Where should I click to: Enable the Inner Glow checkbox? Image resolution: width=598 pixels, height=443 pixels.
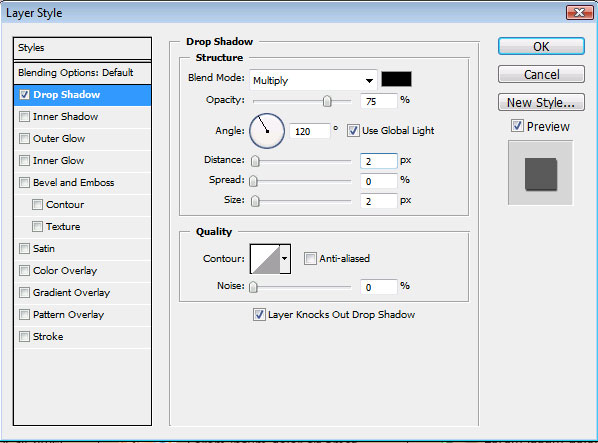(x=24, y=161)
